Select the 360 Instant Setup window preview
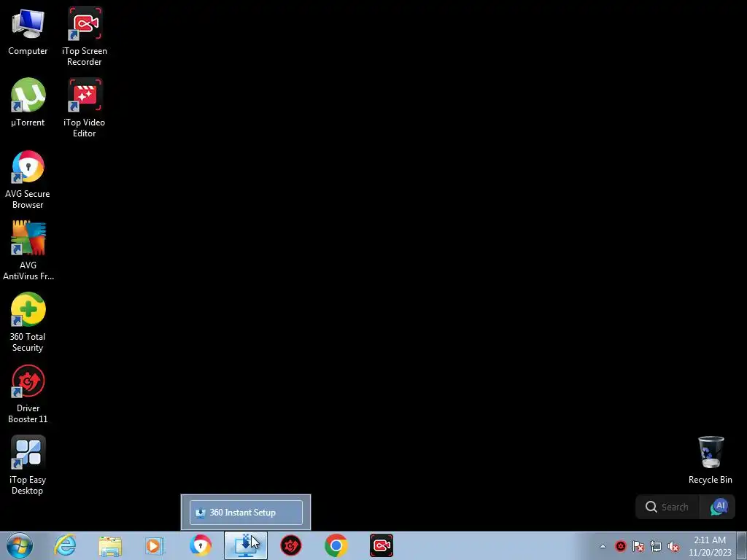 pyautogui.click(x=246, y=513)
